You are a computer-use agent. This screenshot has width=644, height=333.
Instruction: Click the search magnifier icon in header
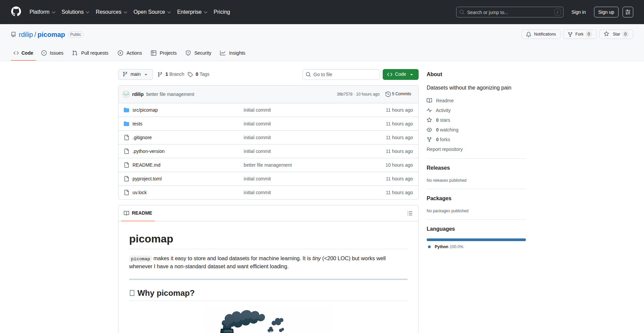point(462,12)
